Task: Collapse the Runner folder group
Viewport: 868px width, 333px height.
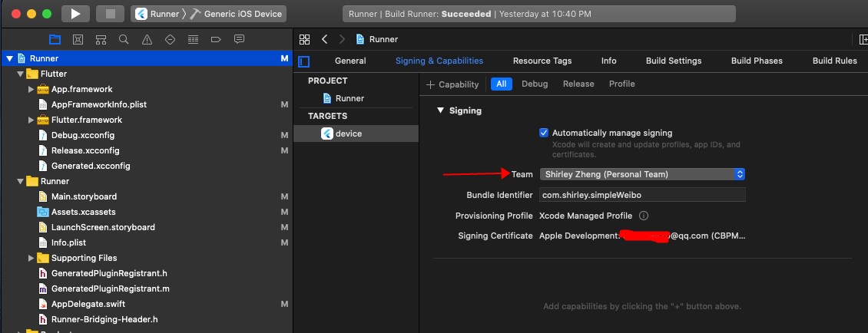Action: [x=21, y=181]
